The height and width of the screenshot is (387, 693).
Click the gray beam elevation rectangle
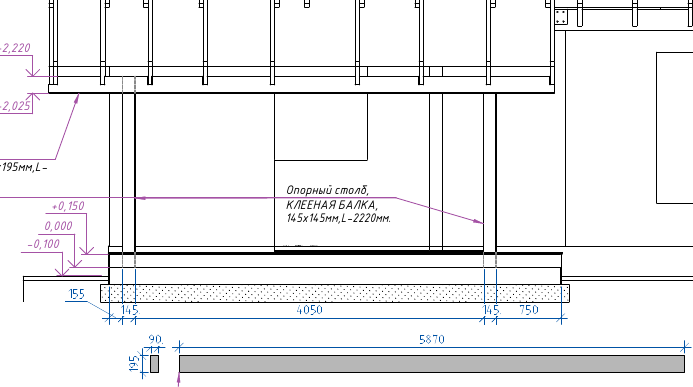coord(432,364)
